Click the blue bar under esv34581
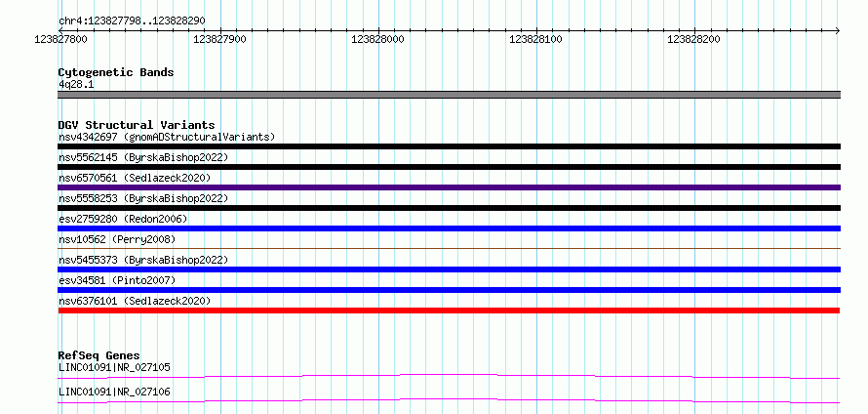 tap(449, 290)
